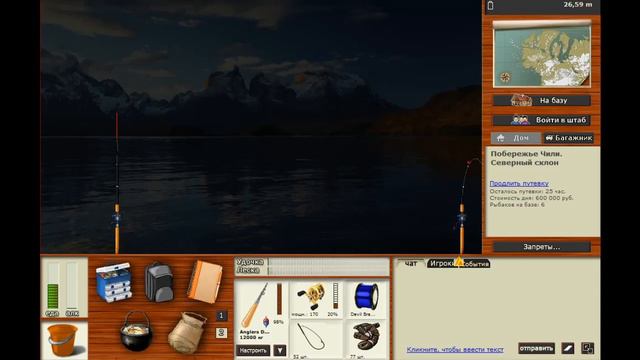Open the orange fish bucket
Screen dimensions: 640x360
click(63, 340)
